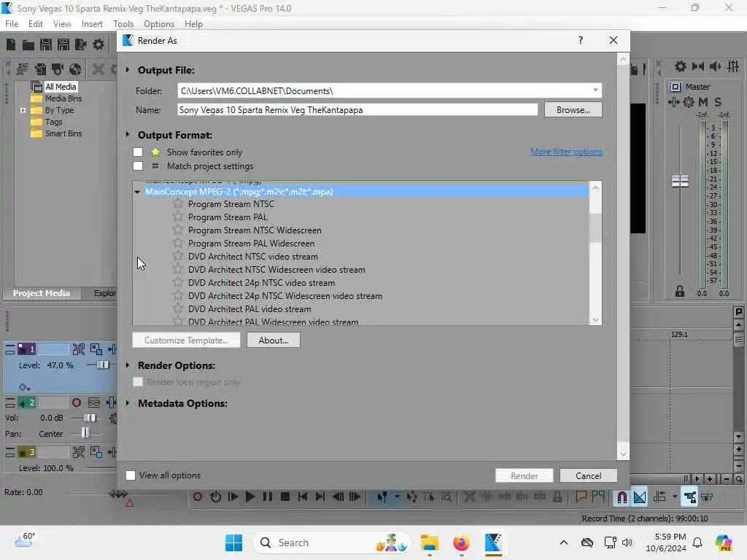Enable Match project settings checkbox
747x560 pixels.
[138, 166]
